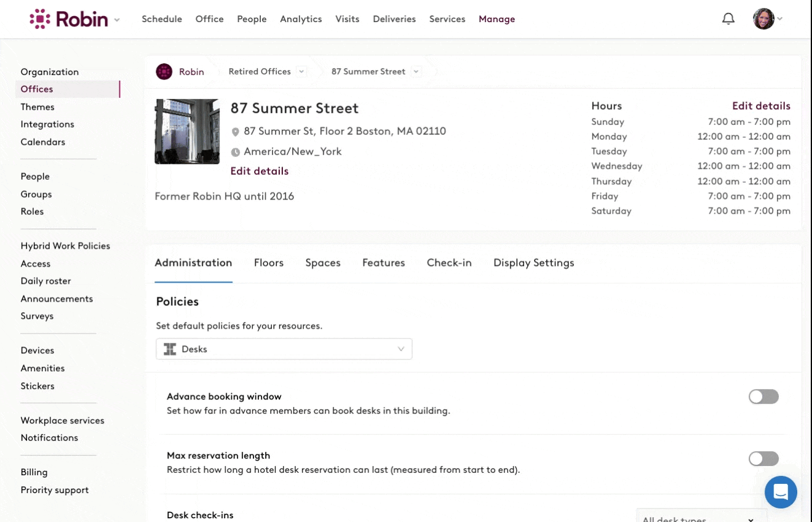Image resolution: width=812 pixels, height=522 pixels.
Task: Open Priority support in the sidebar
Action: click(55, 491)
